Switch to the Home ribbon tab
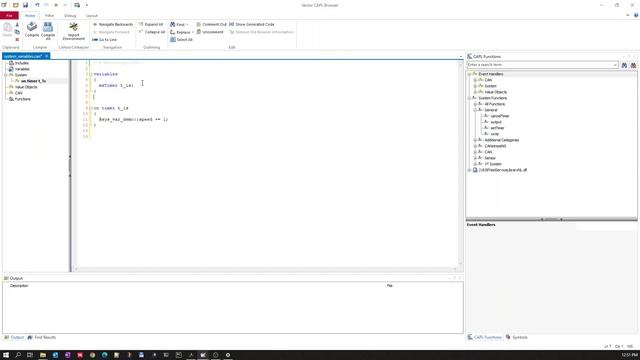 point(30,16)
